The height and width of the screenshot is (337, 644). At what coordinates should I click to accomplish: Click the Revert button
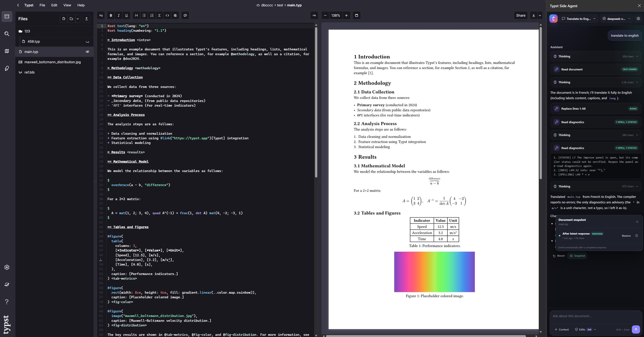[559, 256]
